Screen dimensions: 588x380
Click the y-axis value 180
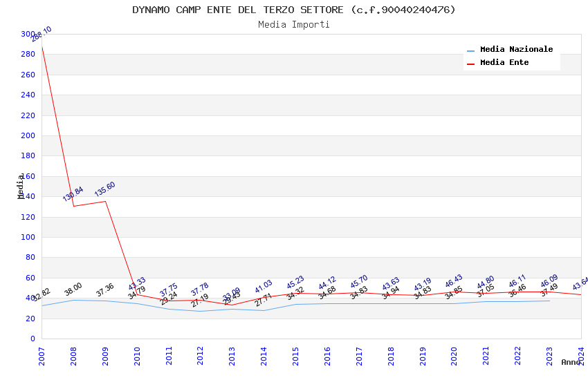point(28,155)
